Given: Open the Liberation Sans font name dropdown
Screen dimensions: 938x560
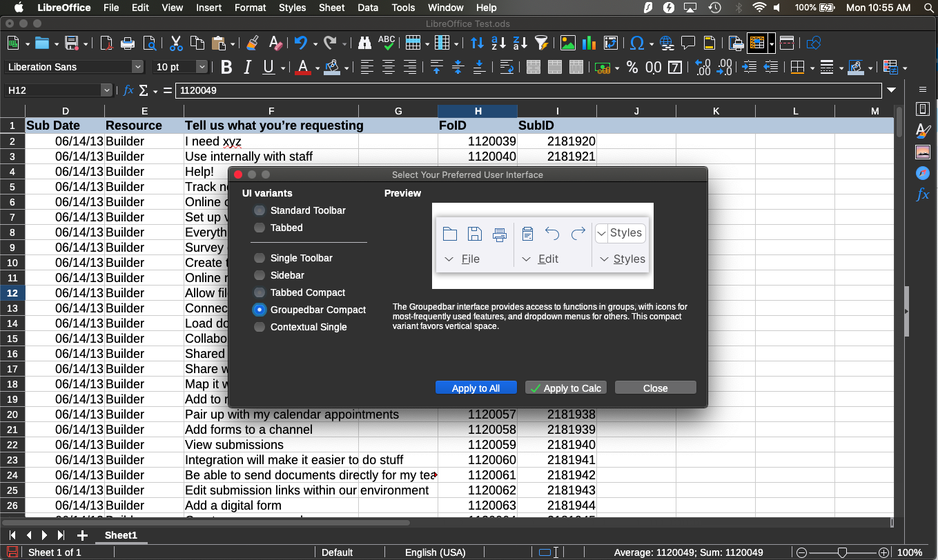Looking at the screenshot, I should click(138, 67).
